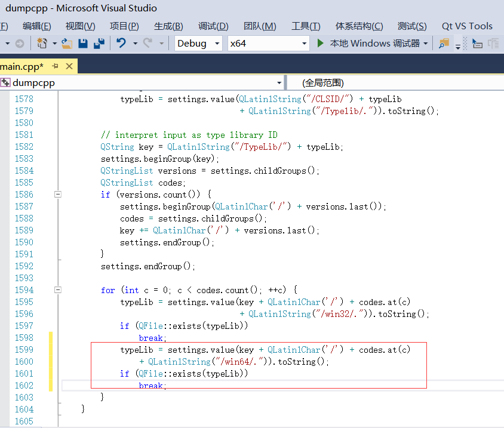Click the Redo icon in the toolbar

click(x=148, y=44)
